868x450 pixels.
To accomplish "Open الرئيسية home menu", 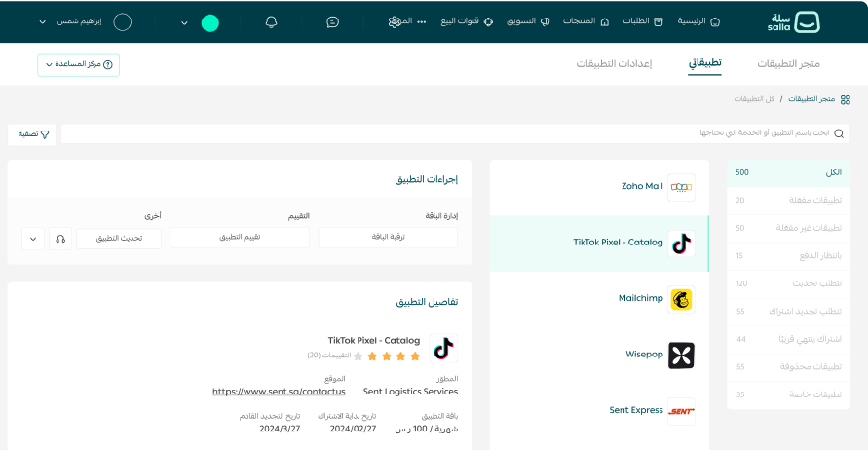I will coord(698,21).
